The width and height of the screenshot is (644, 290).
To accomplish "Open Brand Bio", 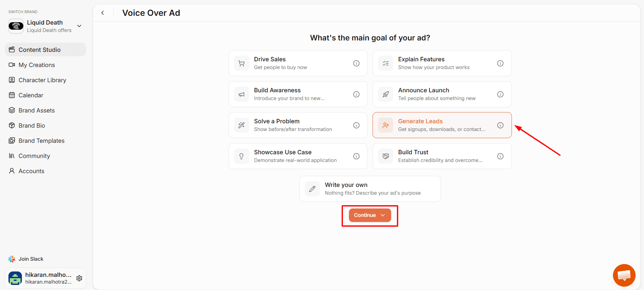I will tap(46, 125).
